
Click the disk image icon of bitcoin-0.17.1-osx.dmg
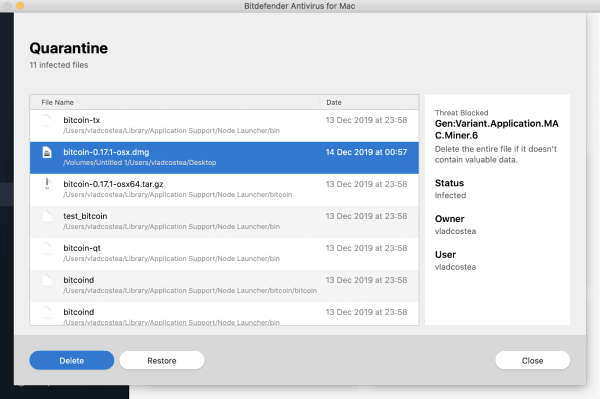coord(47,152)
